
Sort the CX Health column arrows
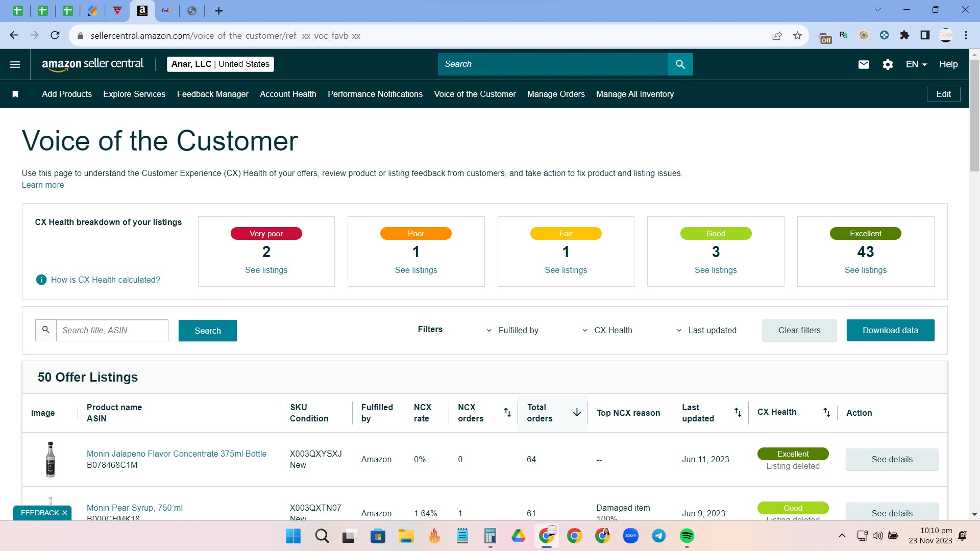click(x=827, y=412)
